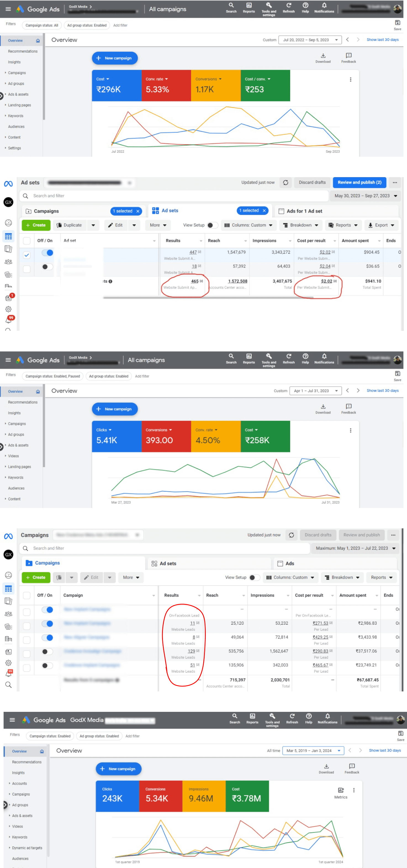Click the GX account avatar in the Meta Campaigns view
The height and width of the screenshot is (868, 407).
(9, 554)
